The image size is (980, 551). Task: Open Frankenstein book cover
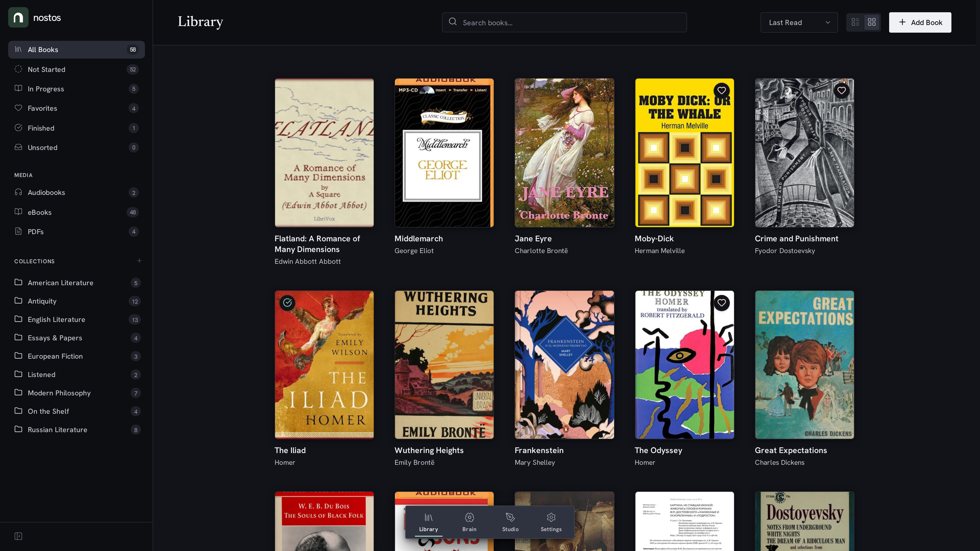[x=564, y=365]
